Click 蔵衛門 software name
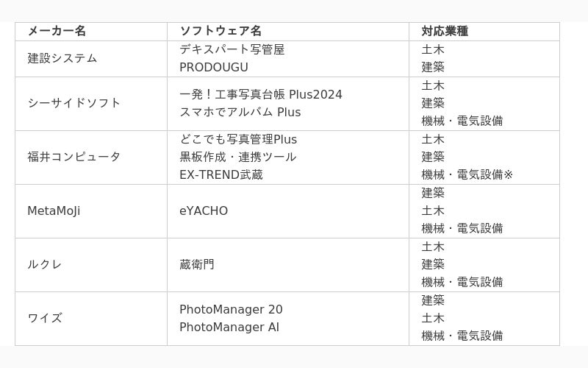 197,264
